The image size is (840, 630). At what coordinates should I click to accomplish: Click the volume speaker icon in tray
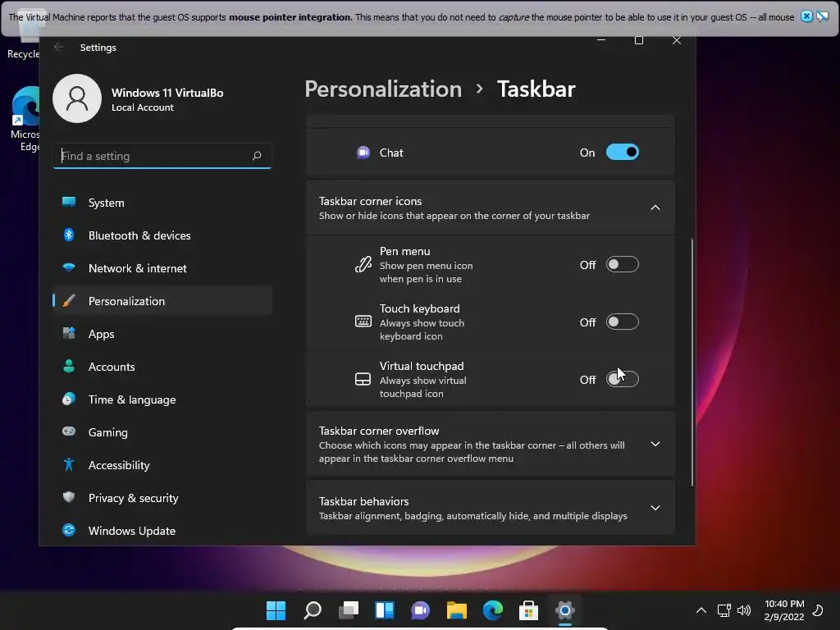pos(744,610)
